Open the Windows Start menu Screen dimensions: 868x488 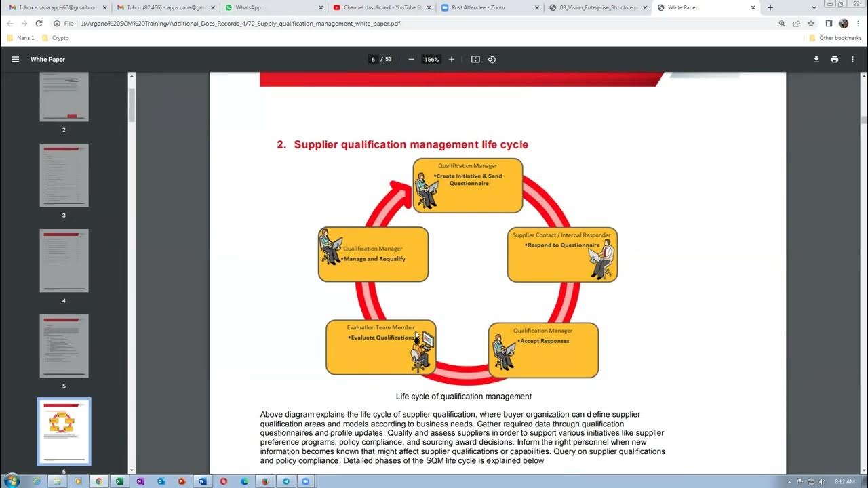pyautogui.click(x=12, y=481)
